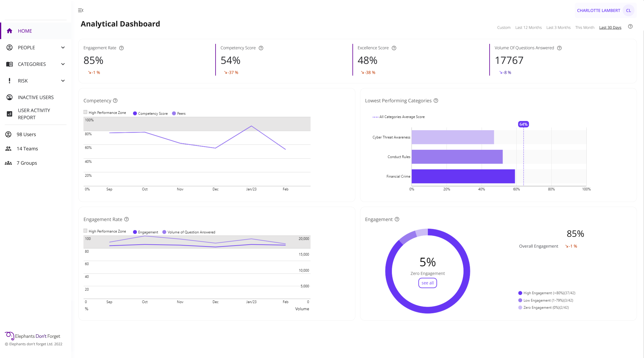Select Last 12 Months range
Viewport: 644px width, 358px height.
pyautogui.click(x=528, y=28)
